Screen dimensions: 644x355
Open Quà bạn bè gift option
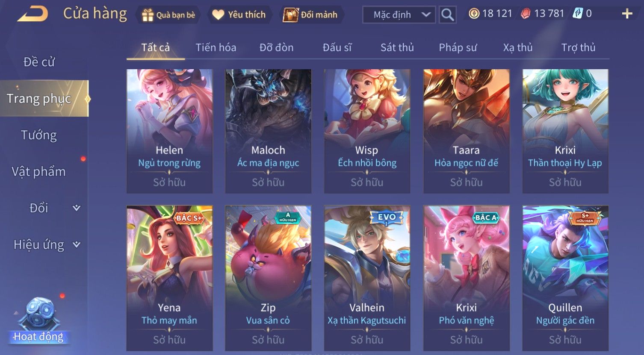point(168,15)
